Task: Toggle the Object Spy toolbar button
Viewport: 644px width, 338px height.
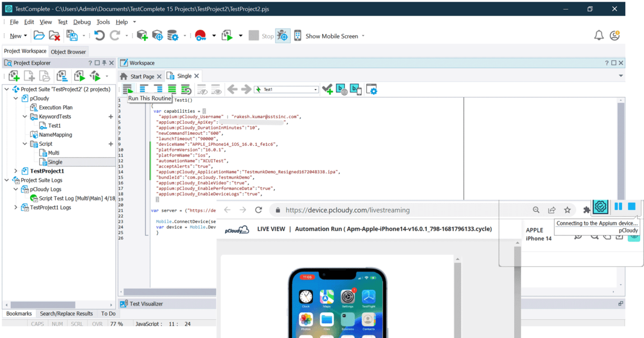Action: (282, 36)
